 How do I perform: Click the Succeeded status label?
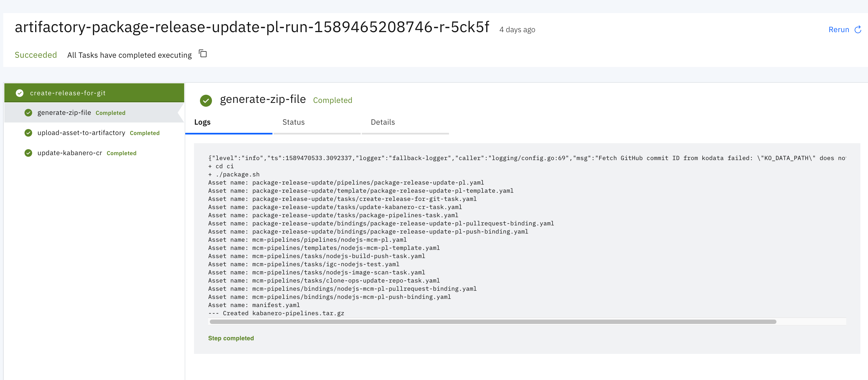(x=36, y=55)
